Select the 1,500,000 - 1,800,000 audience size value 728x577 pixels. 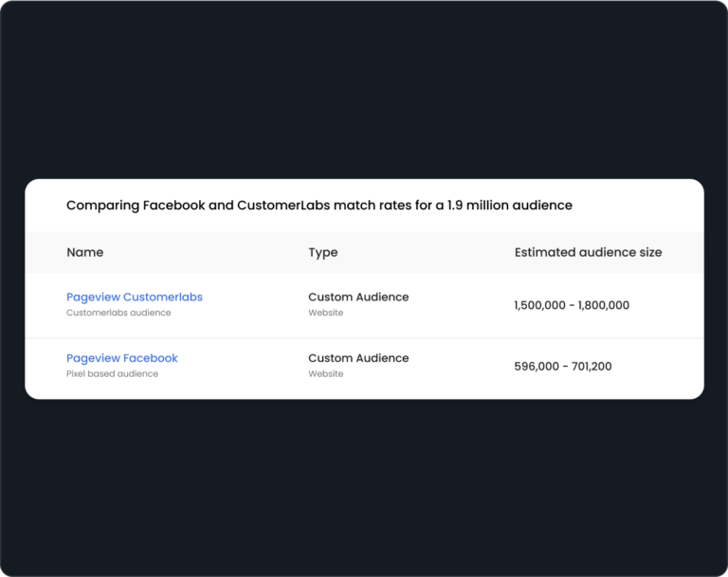point(572,305)
